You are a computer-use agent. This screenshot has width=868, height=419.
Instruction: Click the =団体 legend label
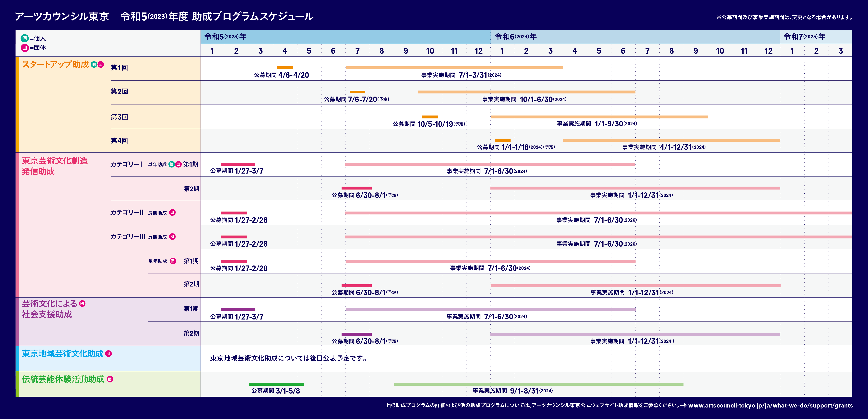click(x=38, y=48)
